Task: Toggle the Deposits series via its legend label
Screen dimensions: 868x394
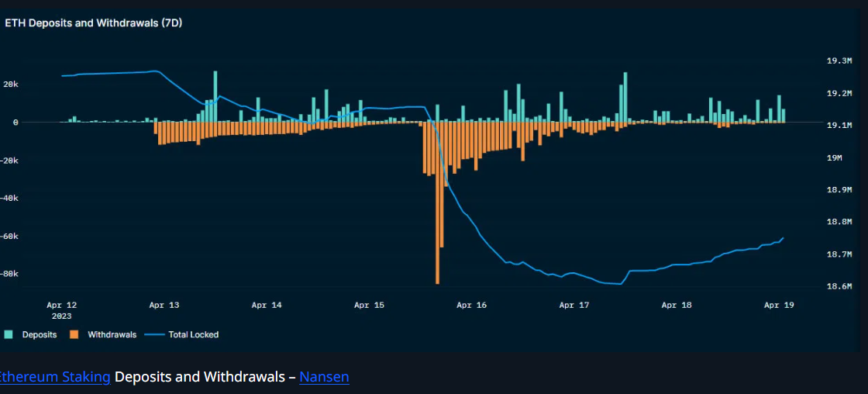Action: tap(39, 335)
